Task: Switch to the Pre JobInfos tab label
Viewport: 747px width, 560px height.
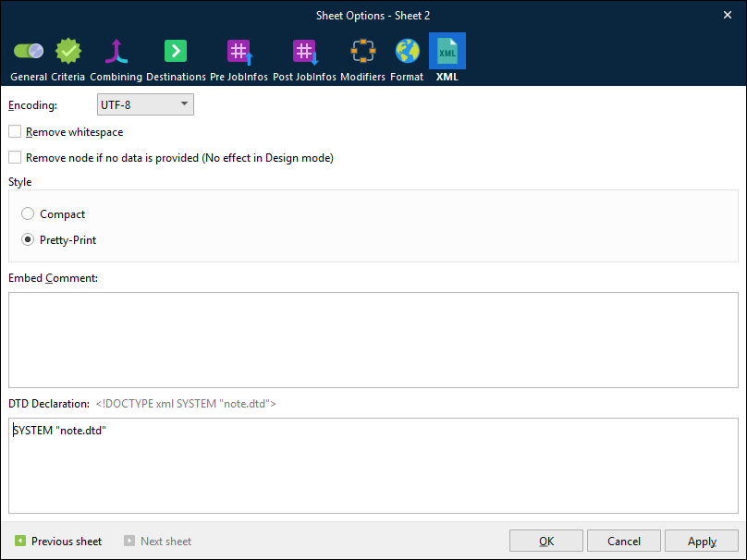Action: (x=239, y=77)
